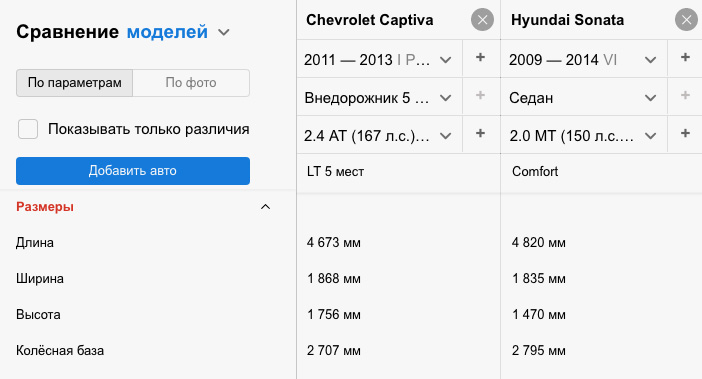Viewport: 702px width, 379px height.
Task: Open the Седан body type dropdown
Action: pyautogui.click(x=584, y=98)
